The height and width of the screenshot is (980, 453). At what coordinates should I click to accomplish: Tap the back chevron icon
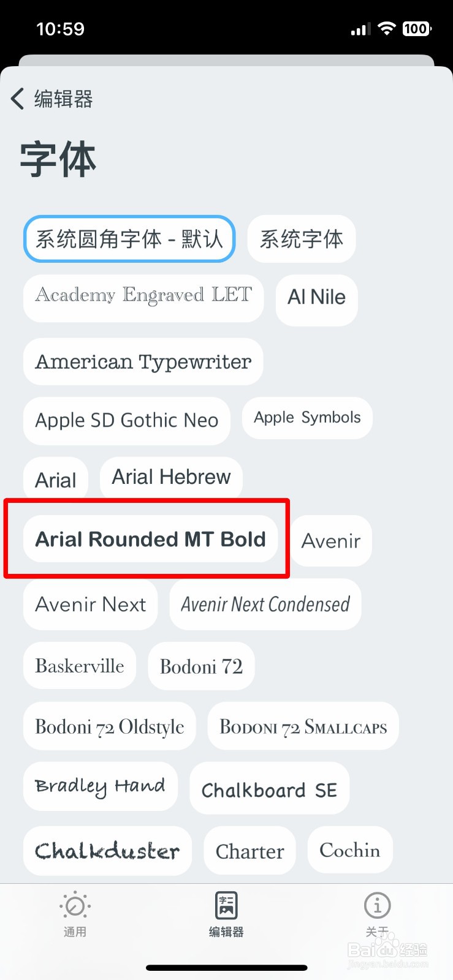tap(18, 99)
